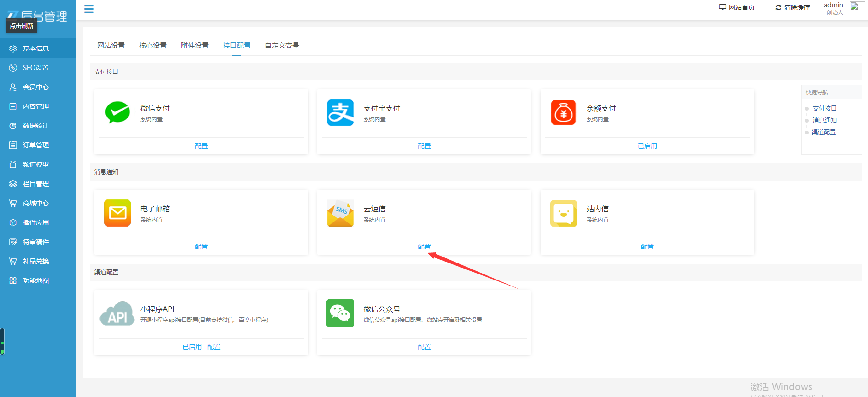The height and width of the screenshot is (397, 868).
Task: Click the orange email envelope icon
Action: coord(117,213)
